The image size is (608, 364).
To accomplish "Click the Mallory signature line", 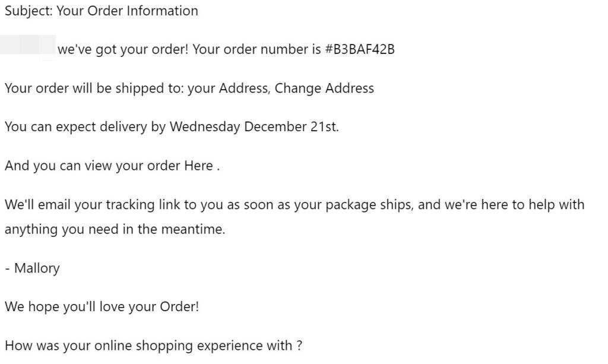I will (33, 268).
